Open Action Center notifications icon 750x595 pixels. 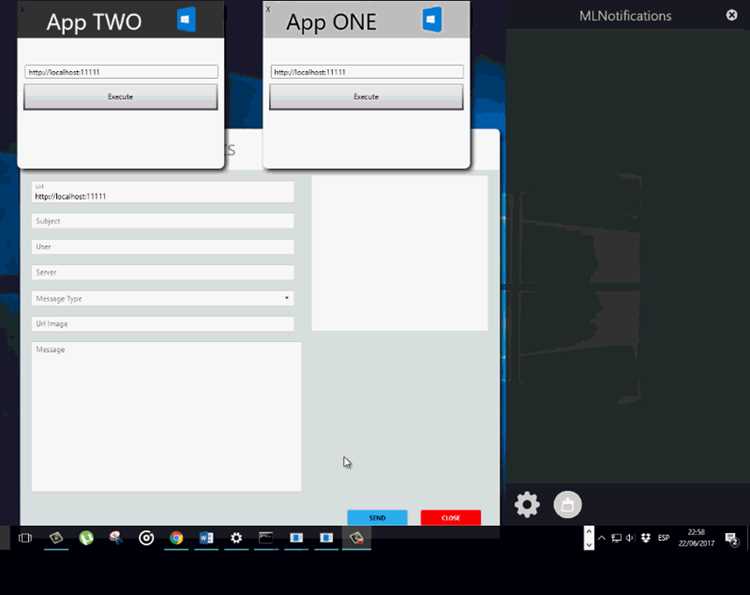[731, 539]
